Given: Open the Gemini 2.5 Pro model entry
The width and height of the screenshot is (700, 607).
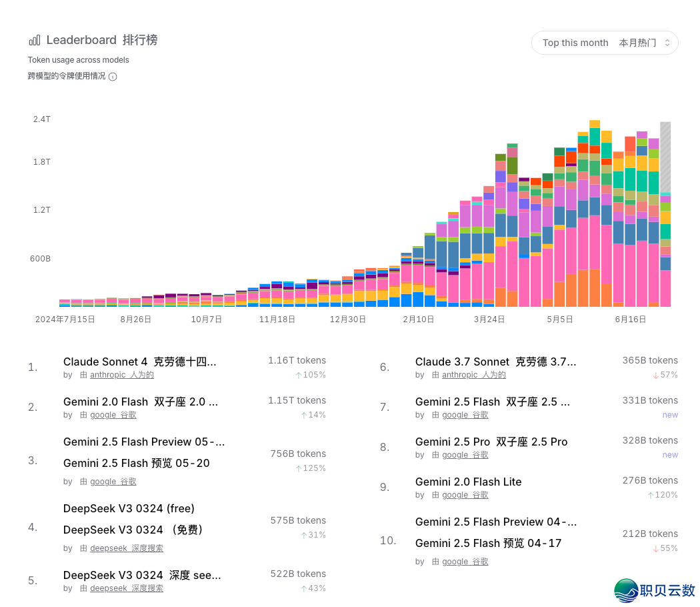Looking at the screenshot, I should pyautogui.click(x=491, y=442).
